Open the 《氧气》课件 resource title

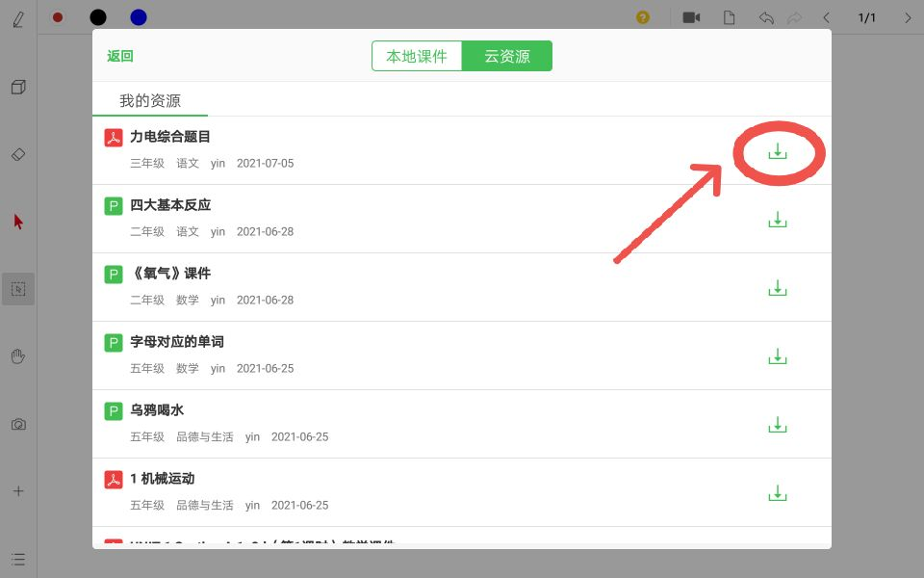point(170,274)
